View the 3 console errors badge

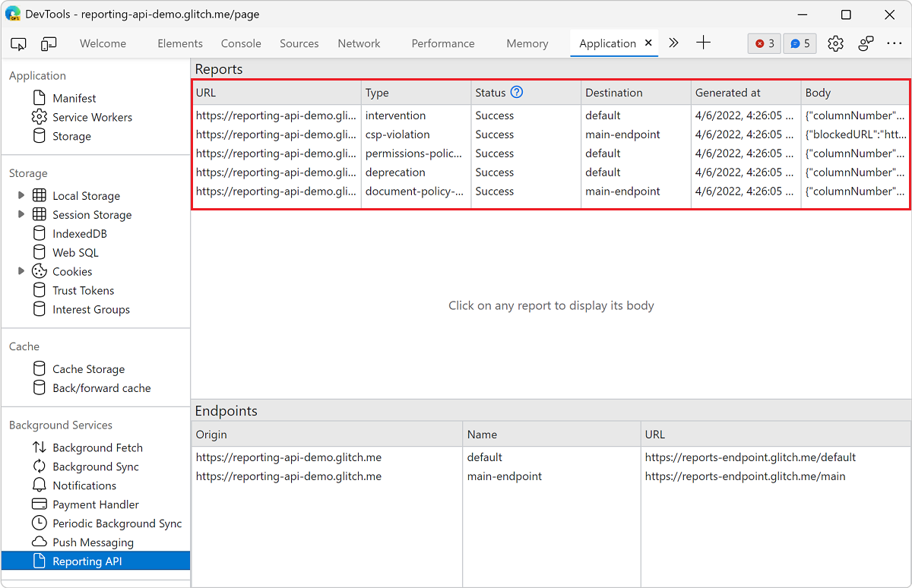[x=764, y=43]
